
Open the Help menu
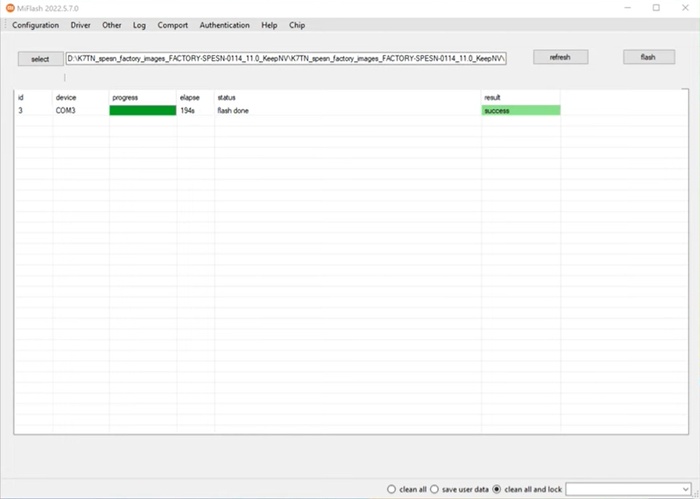pos(269,25)
